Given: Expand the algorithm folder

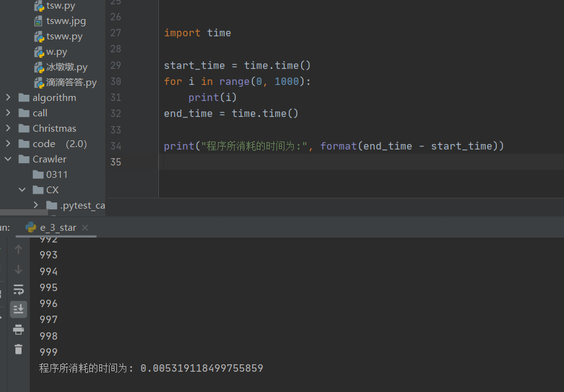Looking at the screenshot, I should [8, 97].
